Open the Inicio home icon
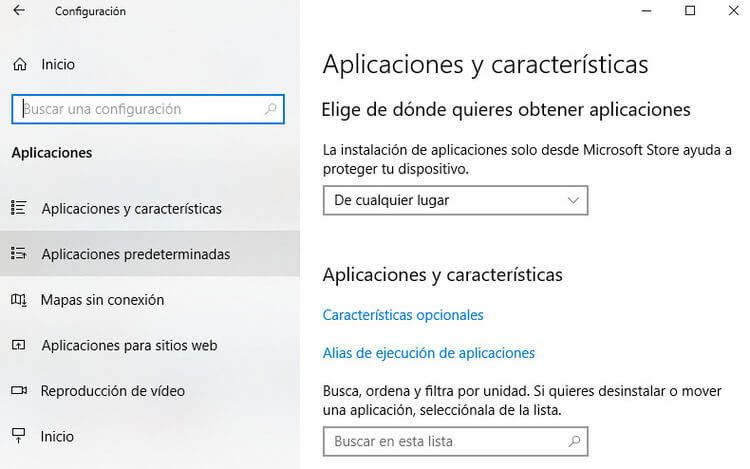Viewport: 750px width, 469px height. (20, 64)
